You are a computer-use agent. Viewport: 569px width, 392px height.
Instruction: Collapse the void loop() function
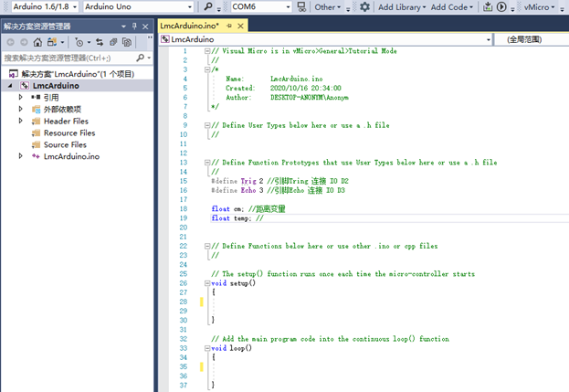(x=207, y=348)
